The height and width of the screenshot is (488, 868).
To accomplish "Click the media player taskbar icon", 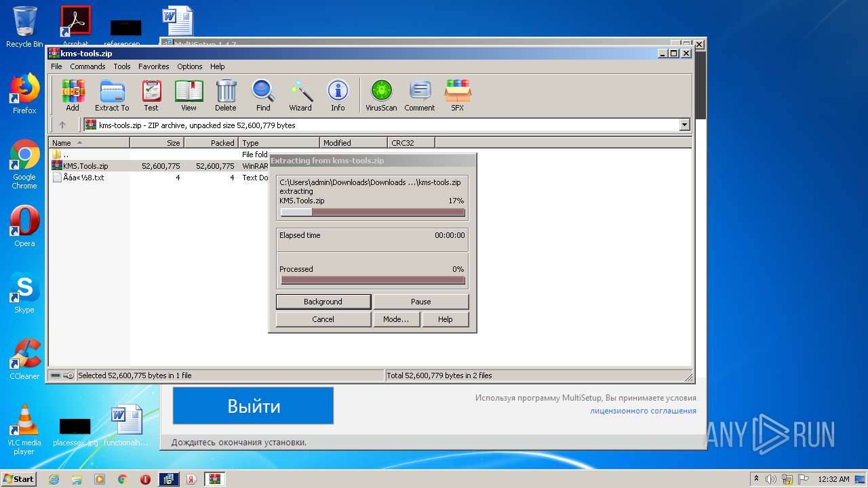I will tap(100, 479).
